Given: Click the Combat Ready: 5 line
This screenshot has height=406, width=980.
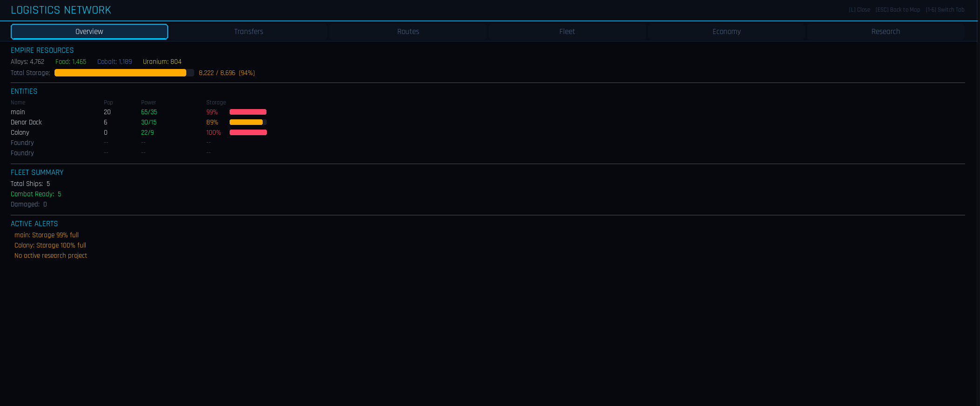Looking at the screenshot, I should [x=36, y=194].
